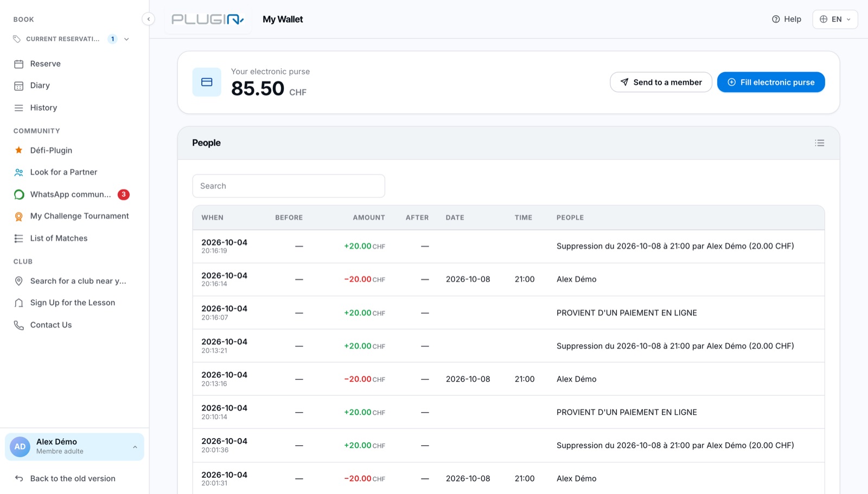Sort by the WHEN column header
Screen dimensions: 868x494
(213, 217)
